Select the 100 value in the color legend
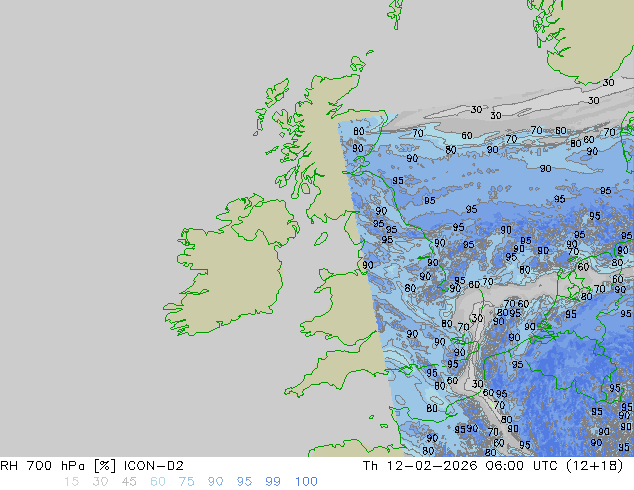634x490 pixels. pyautogui.click(x=306, y=482)
